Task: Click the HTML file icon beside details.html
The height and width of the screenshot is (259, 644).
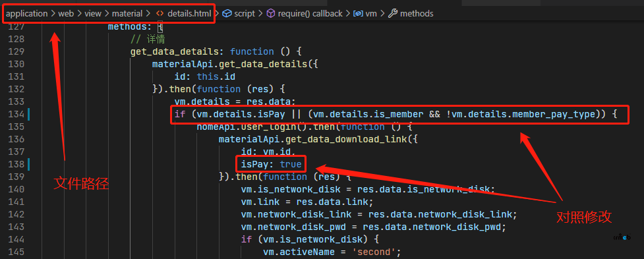Action: [160, 14]
